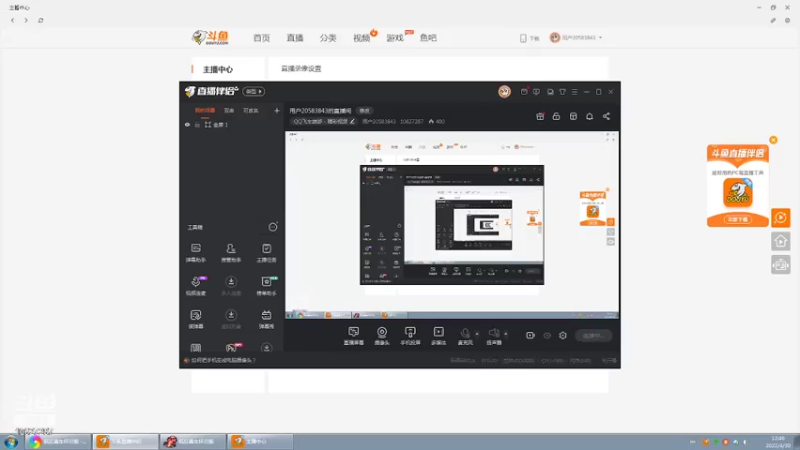
Task: Switch to the third scene tab
Action: (251, 110)
